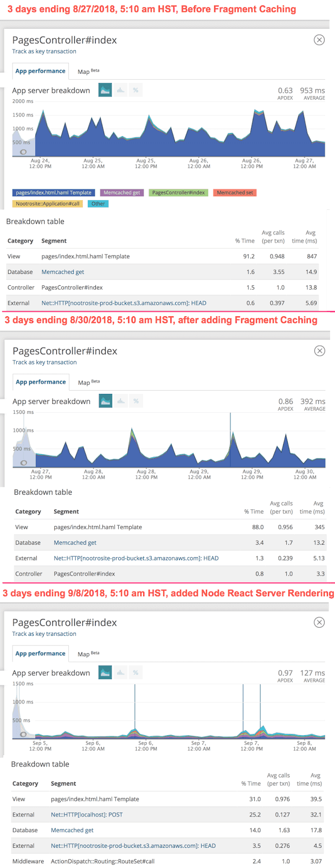Image resolution: width=335 pixels, height=868 pixels.
Task: Toggle the 'Memcached set' legend series
Action: (x=235, y=193)
